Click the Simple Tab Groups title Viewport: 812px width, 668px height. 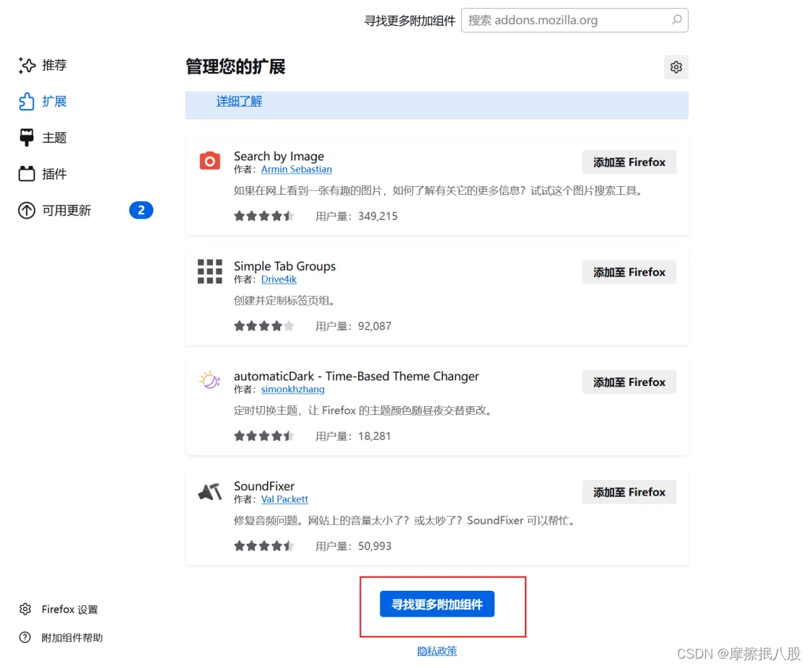[284, 266]
